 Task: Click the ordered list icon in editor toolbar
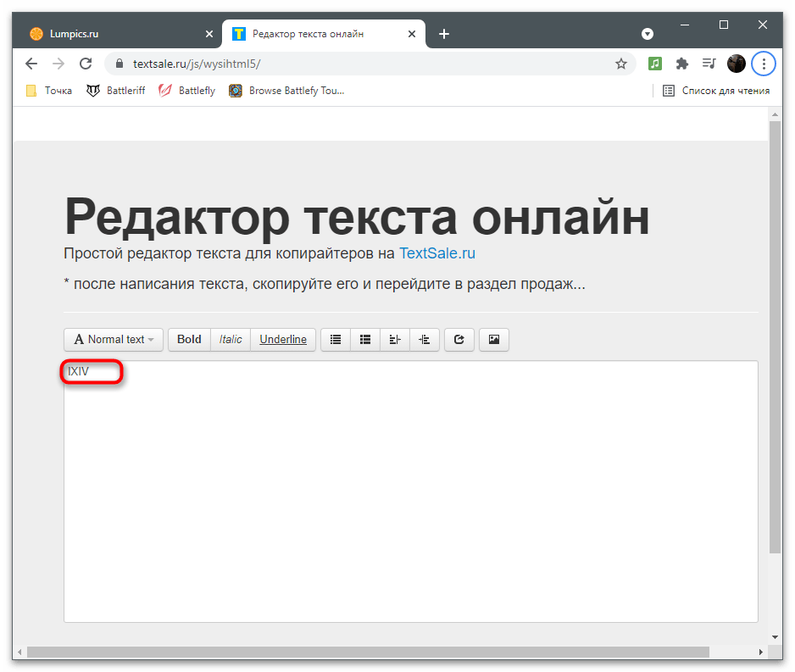coord(365,340)
